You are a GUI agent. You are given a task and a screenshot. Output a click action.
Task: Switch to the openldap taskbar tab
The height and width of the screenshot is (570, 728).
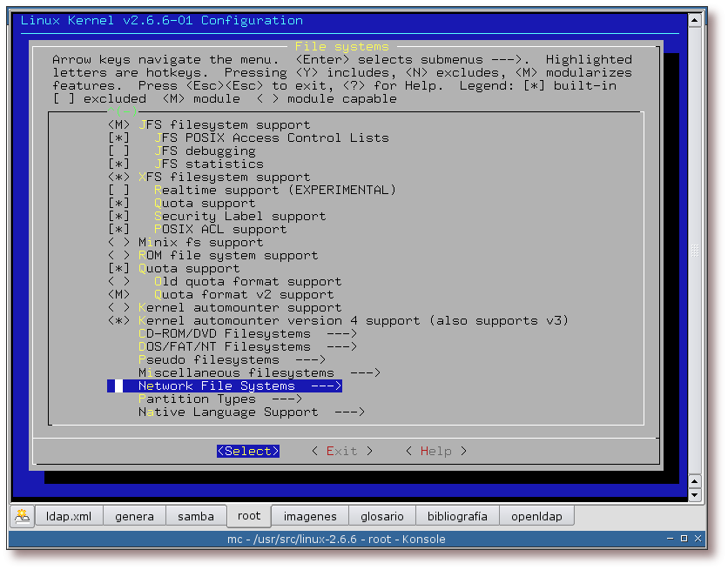537,515
